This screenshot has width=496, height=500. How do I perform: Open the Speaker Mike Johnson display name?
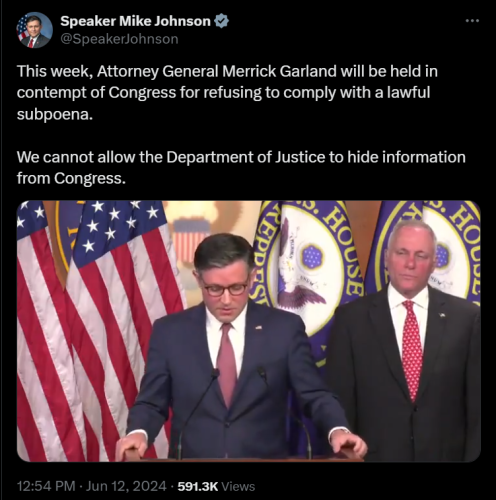pos(135,21)
